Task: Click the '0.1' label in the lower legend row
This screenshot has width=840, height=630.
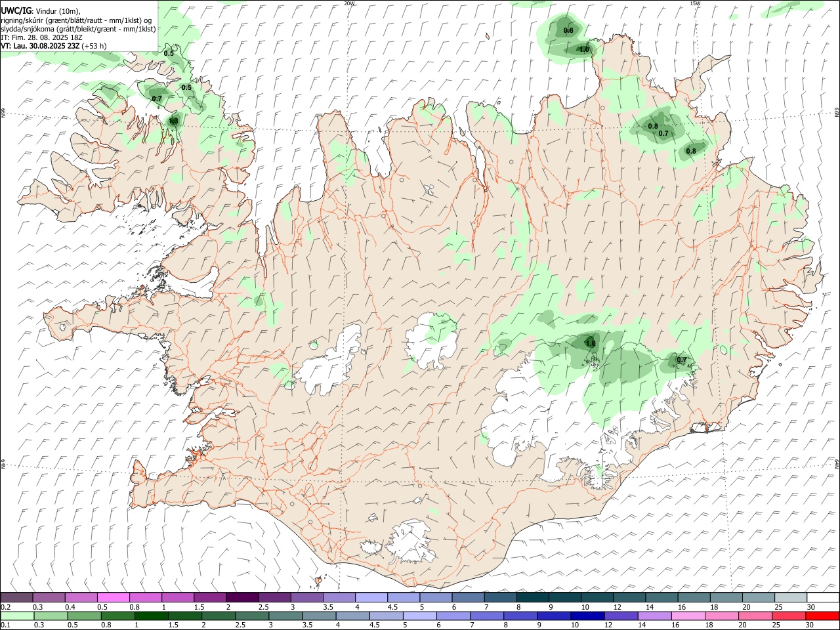Action: coord(6,625)
